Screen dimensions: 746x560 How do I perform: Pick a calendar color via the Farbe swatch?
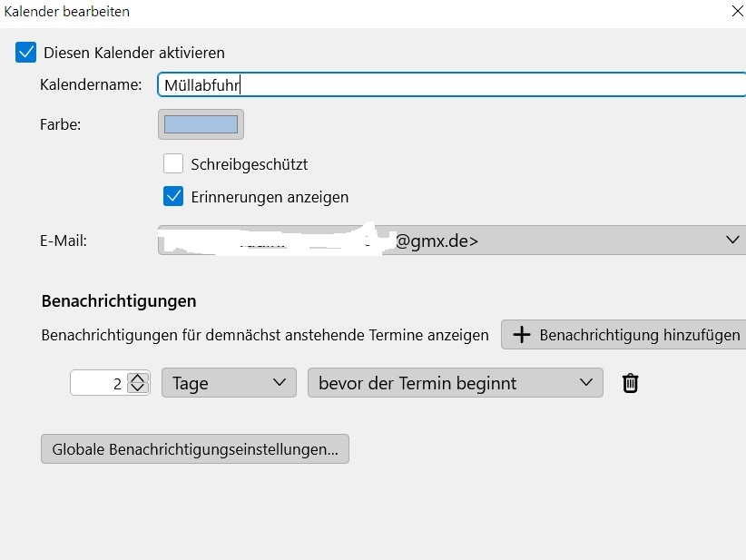[201, 124]
